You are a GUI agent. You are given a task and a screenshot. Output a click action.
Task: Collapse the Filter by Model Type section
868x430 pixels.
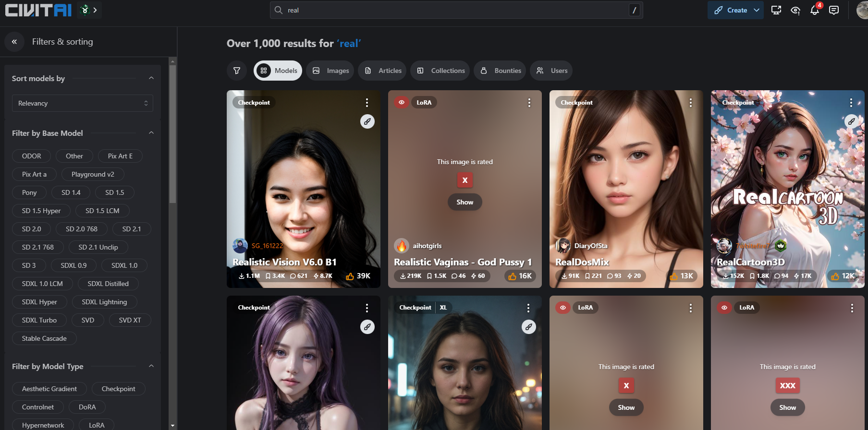151,366
